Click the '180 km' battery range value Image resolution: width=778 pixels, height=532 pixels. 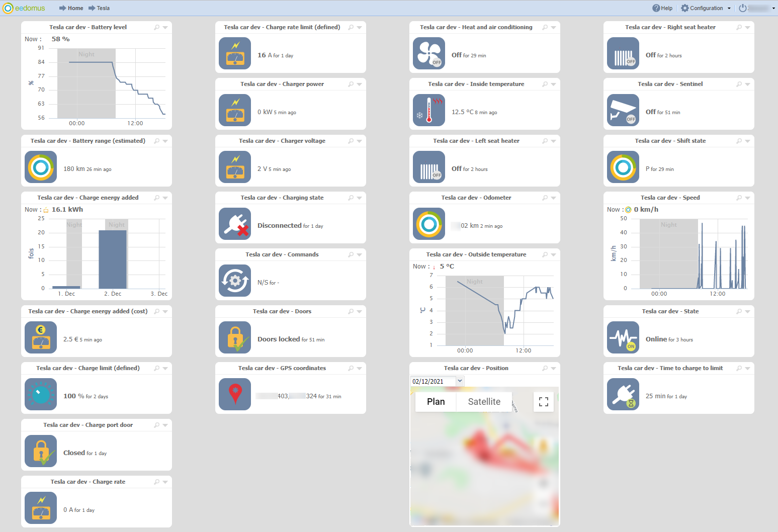click(x=74, y=169)
